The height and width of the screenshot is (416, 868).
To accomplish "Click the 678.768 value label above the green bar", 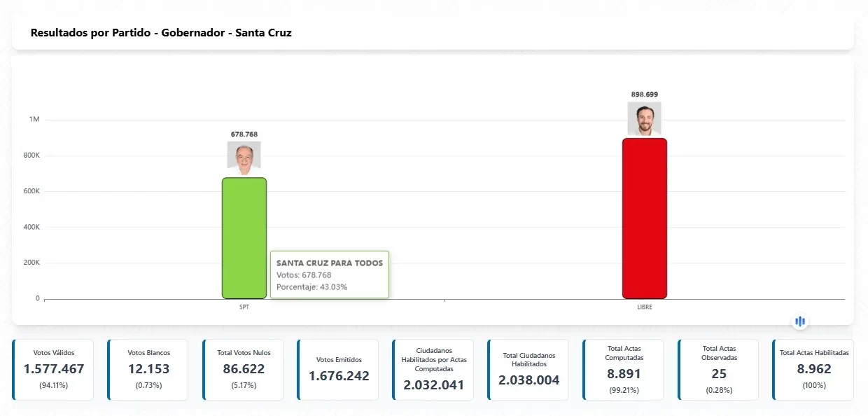I will tap(244, 134).
